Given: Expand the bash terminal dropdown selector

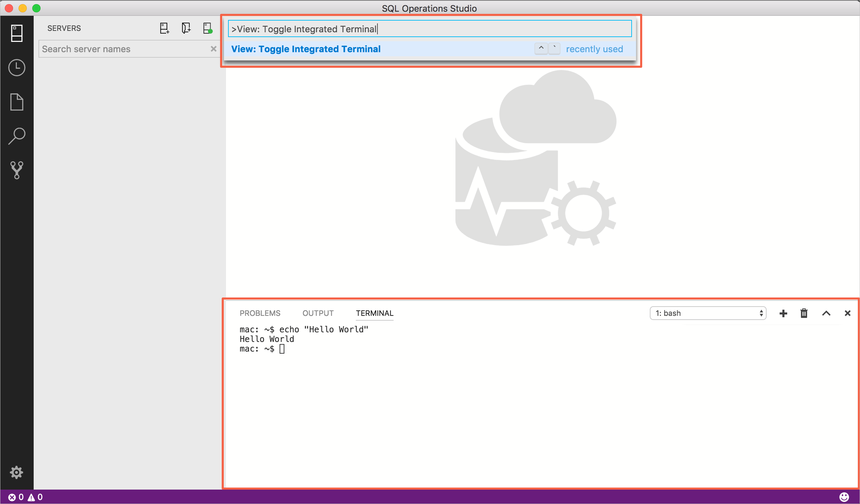Looking at the screenshot, I should coord(709,313).
